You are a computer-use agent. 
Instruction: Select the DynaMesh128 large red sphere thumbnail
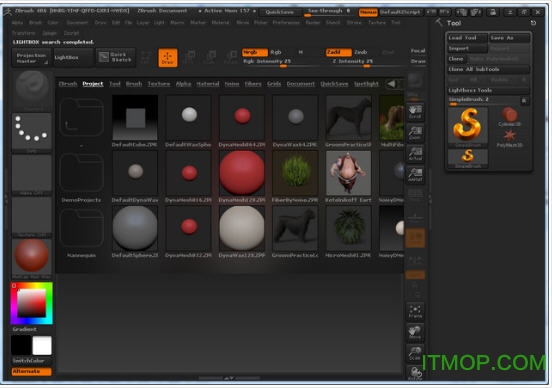point(242,173)
